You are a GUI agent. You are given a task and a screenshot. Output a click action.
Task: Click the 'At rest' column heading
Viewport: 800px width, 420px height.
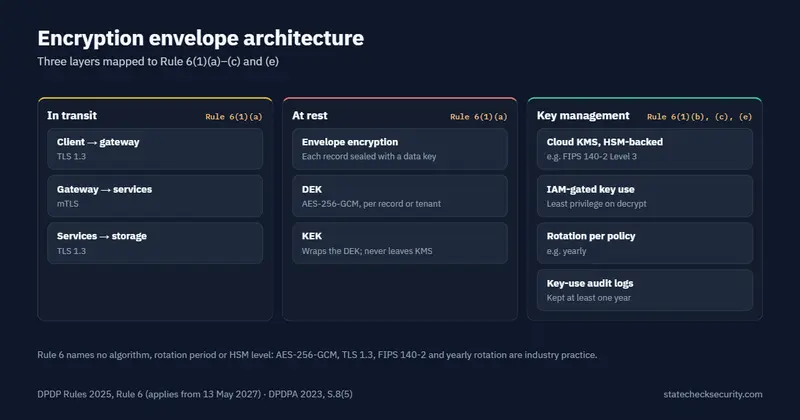pos(310,115)
